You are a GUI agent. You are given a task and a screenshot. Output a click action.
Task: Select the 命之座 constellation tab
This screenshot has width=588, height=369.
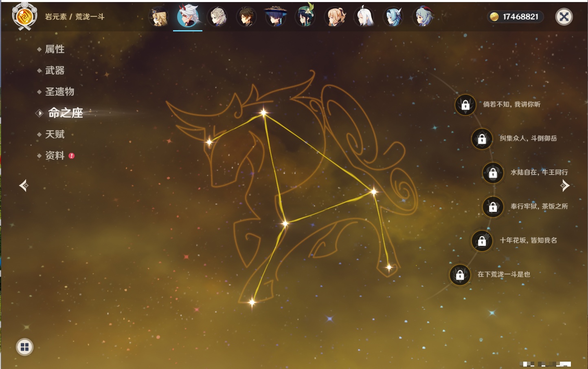pyautogui.click(x=65, y=113)
